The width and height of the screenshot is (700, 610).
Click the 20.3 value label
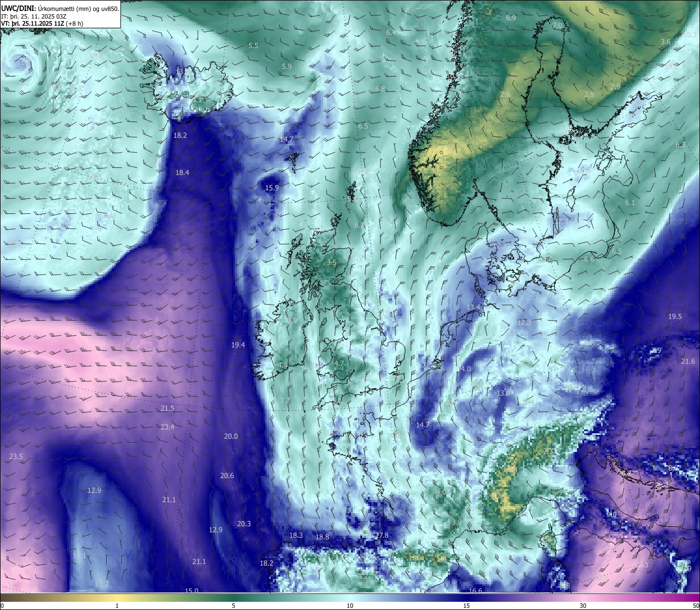(244, 524)
